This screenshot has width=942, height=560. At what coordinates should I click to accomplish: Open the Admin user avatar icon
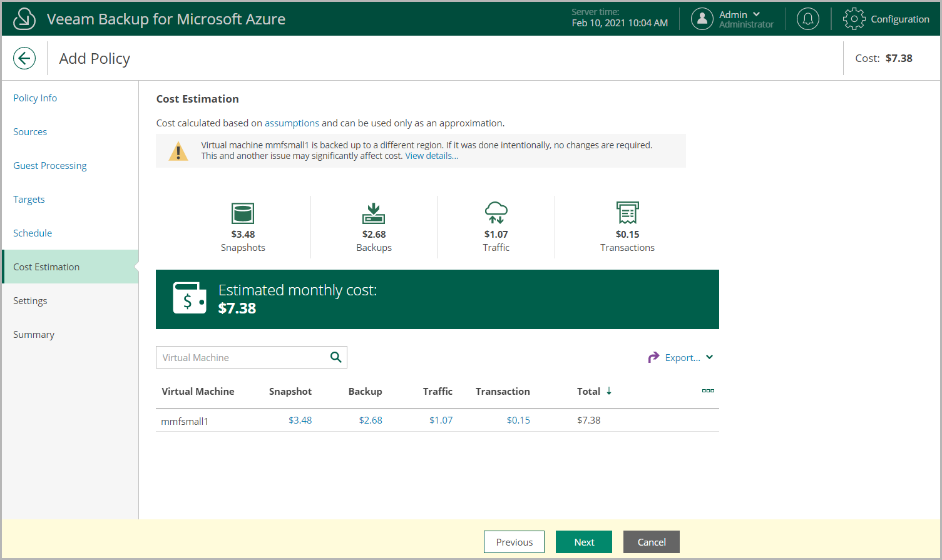click(702, 19)
